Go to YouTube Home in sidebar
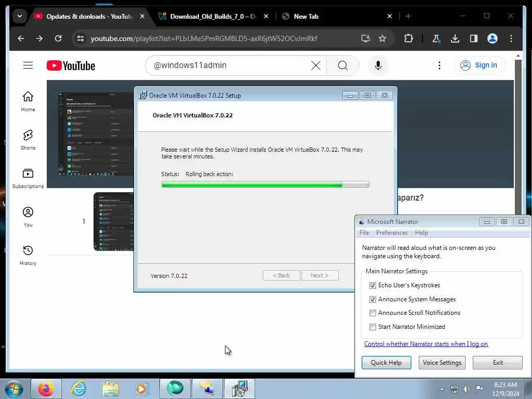The image size is (532, 399). pos(28,101)
